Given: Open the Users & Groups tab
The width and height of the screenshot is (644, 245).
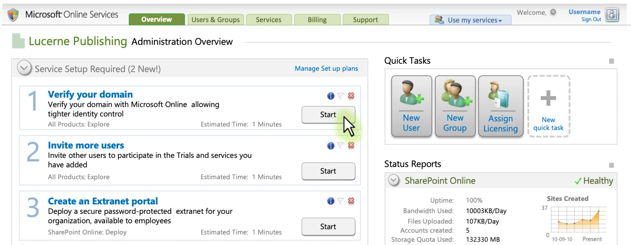Looking at the screenshot, I should [x=216, y=20].
